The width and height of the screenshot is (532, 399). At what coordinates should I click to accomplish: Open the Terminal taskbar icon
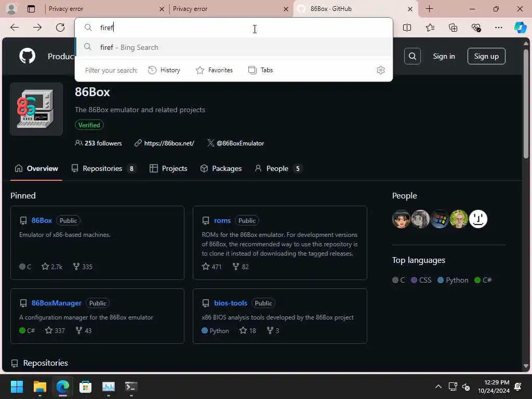131,387
